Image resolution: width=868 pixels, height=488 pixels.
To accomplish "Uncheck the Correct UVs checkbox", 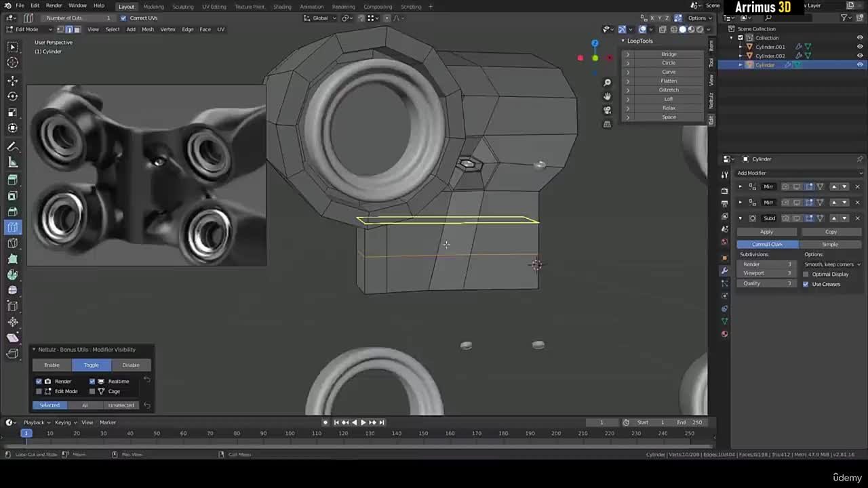I will [124, 18].
